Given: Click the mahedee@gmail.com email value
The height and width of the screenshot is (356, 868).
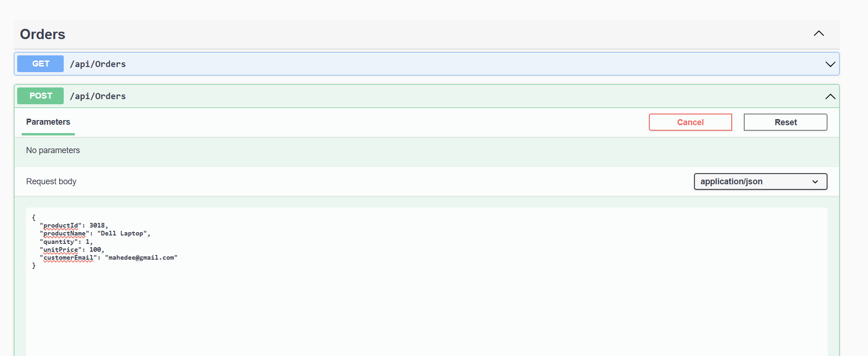Looking at the screenshot, I should [141, 258].
